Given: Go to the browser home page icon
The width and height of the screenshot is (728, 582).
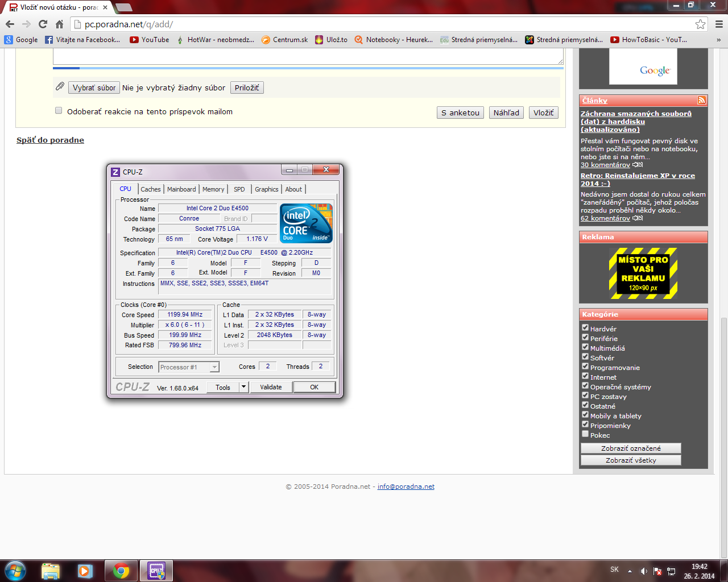Looking at the screenshot, I should pos(59,24).
